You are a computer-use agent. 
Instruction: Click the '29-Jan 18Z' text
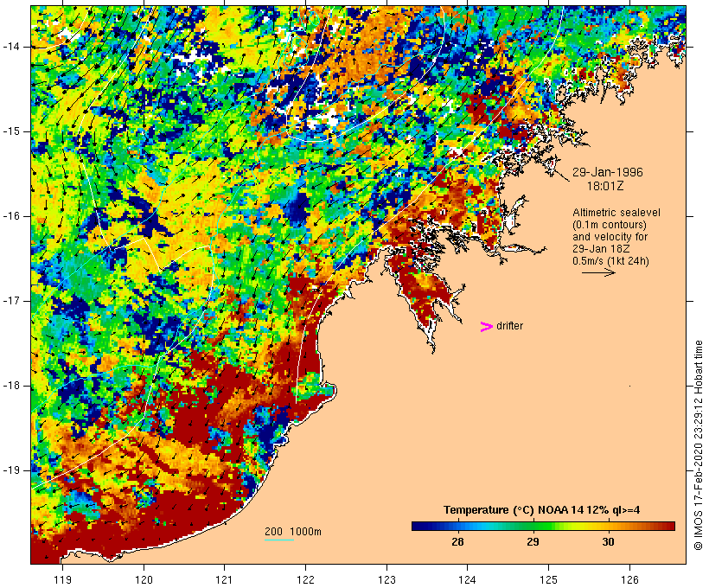602,249
